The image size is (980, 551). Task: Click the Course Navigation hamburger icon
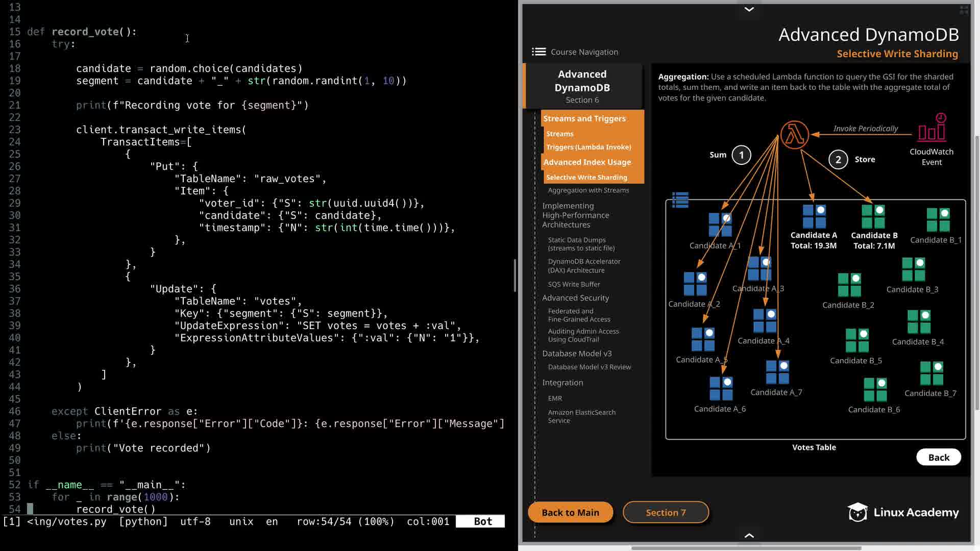tap(538, 52)
